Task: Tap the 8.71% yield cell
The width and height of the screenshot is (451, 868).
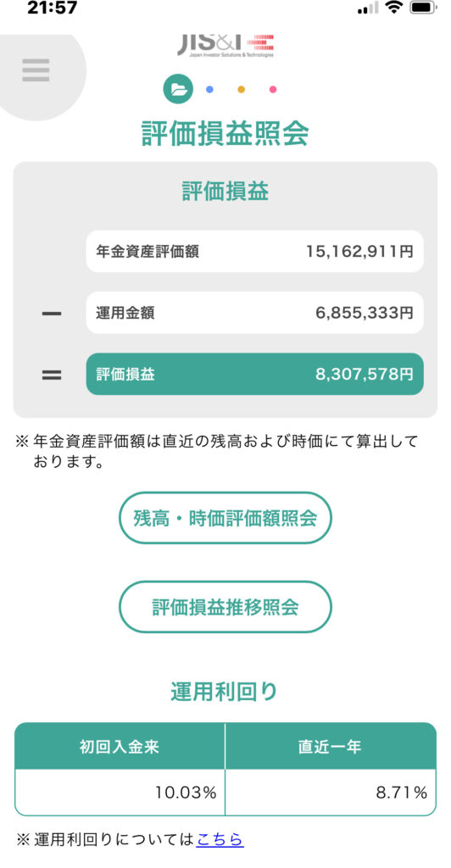Action: (331, 793)
